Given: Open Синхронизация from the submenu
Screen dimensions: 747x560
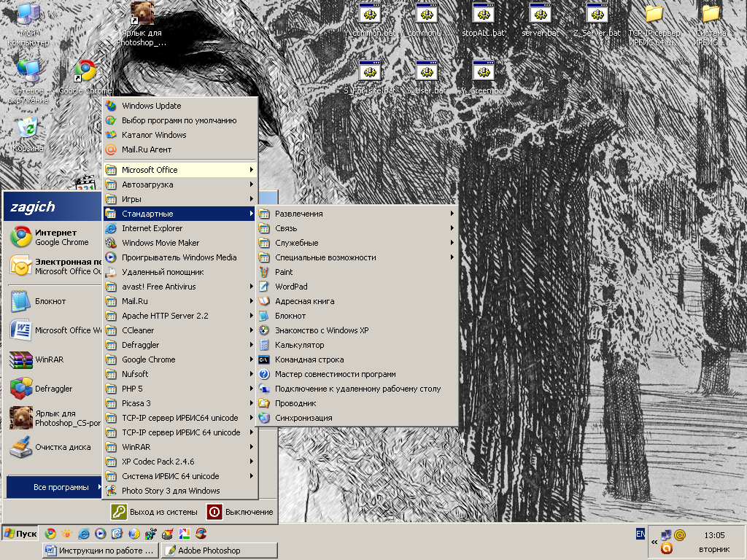Looking at the screenshot, I should (357, 418).
